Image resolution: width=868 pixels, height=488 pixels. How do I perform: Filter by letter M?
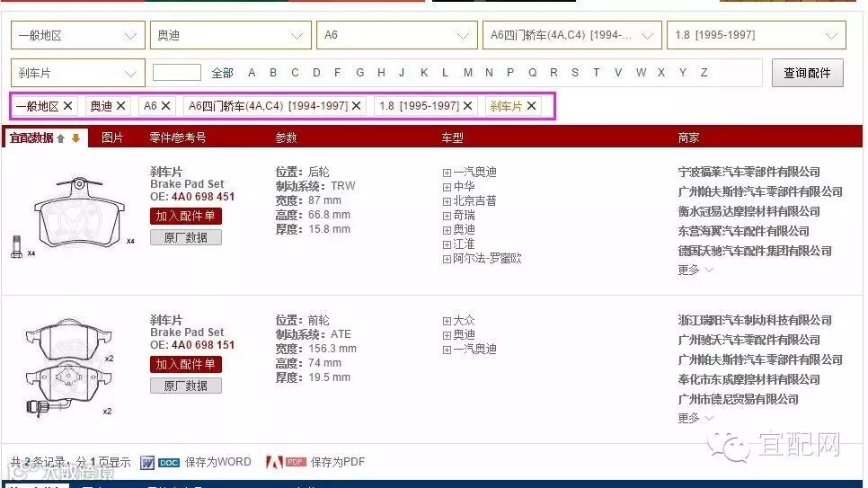pos(468,73)
